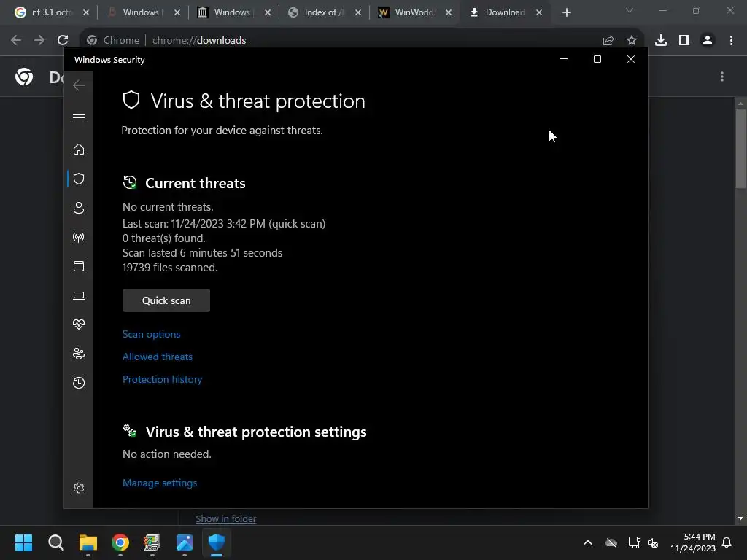Go back in Chrome
The image size is (747, 560).
[16, 40]
